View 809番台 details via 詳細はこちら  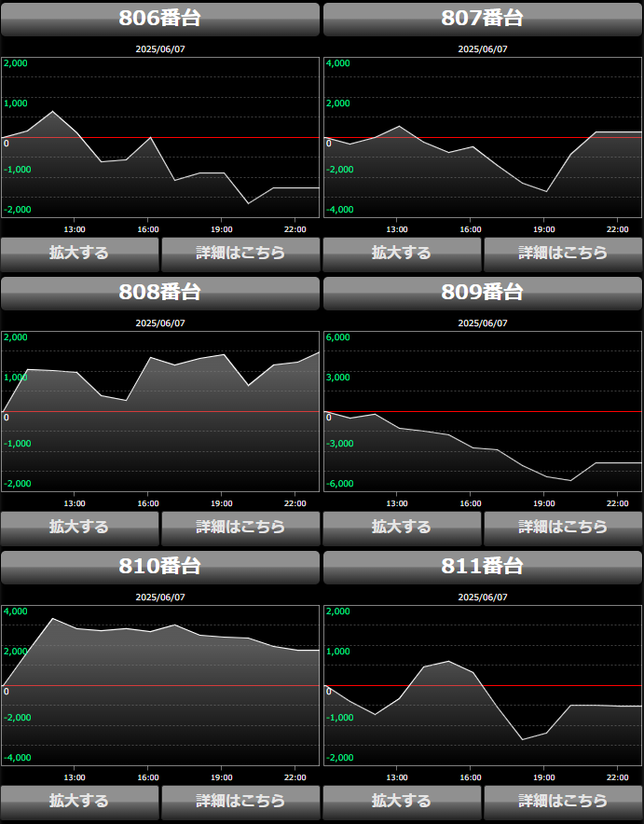point(563,529)
